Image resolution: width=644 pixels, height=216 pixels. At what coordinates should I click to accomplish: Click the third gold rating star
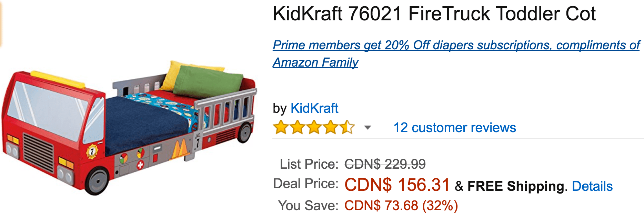click(314, 127)
